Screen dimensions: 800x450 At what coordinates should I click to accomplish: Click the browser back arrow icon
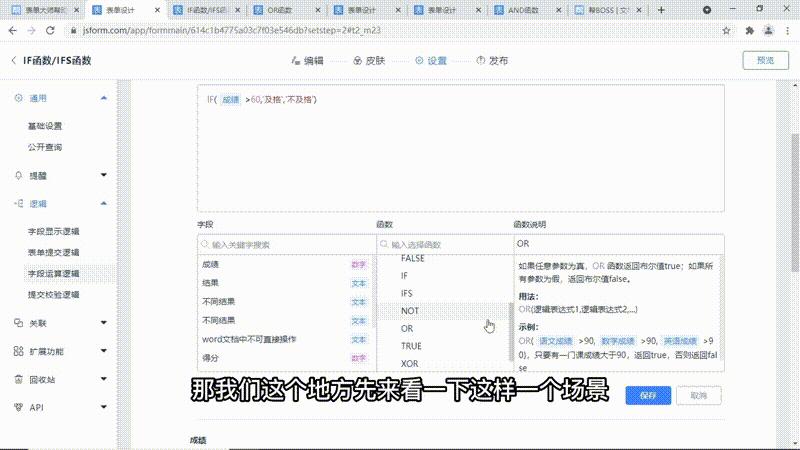pos(12,31)
